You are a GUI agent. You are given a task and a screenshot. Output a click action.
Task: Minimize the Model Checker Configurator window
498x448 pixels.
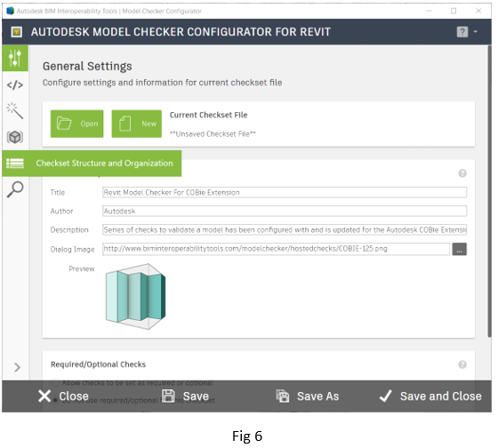[429, 11]
